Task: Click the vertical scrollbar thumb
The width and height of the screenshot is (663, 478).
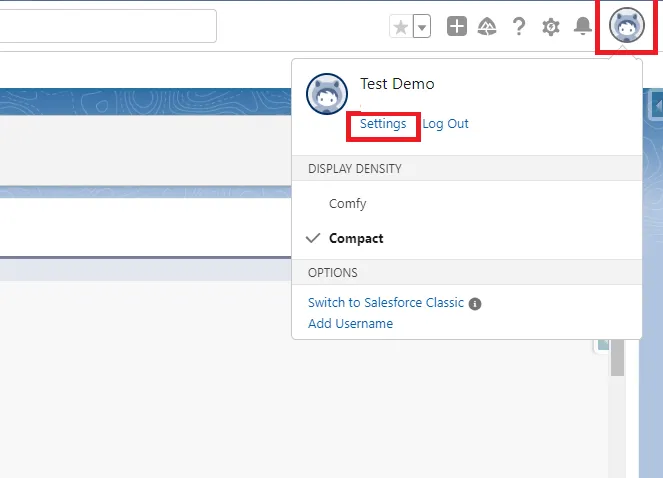Action: [618, 358]
